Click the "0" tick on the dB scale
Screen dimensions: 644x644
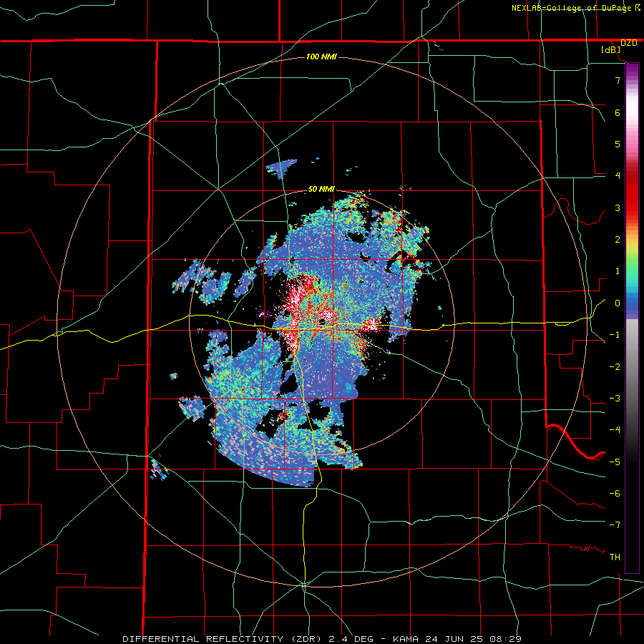pyautogui.click(x=618, y=303)
